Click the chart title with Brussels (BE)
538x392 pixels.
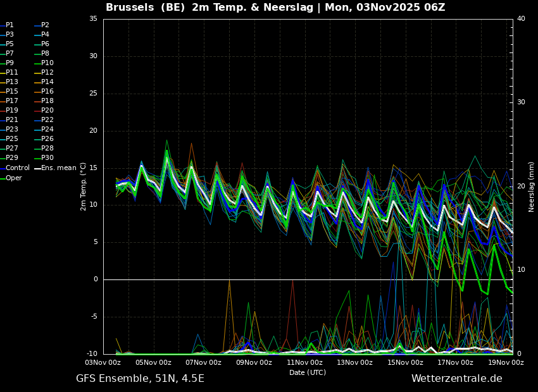click(x=275, y=8)
